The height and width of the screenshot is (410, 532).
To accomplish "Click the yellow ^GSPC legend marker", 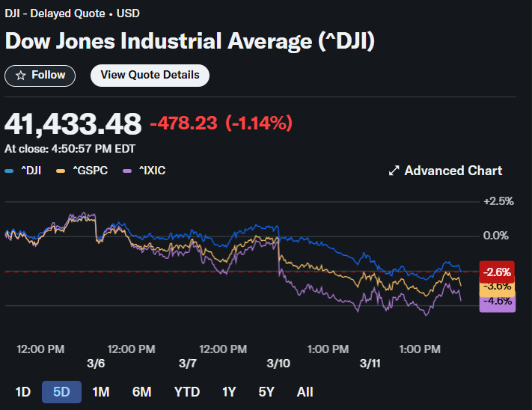I will point(59,171).
